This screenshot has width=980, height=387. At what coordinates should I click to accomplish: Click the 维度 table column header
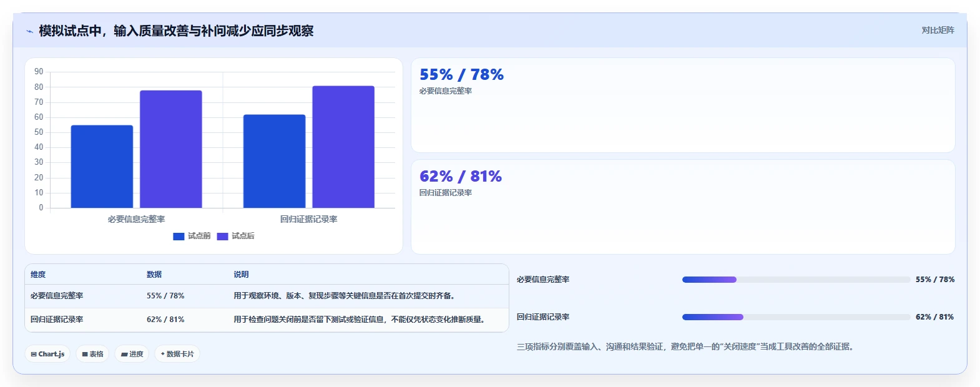click(x=38, y=275)
